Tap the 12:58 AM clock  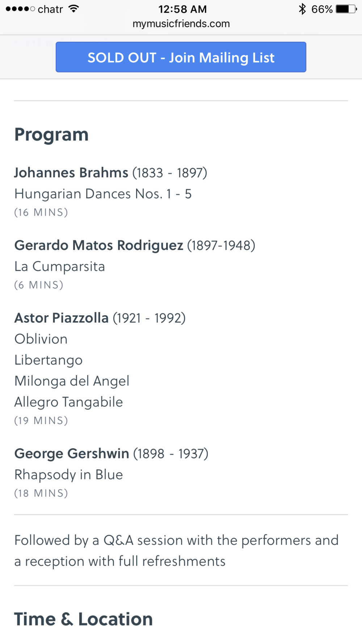pos(182,9)
